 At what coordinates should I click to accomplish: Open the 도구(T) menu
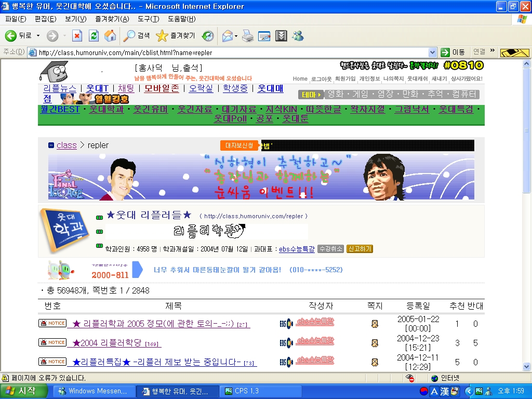coord(148,19)
